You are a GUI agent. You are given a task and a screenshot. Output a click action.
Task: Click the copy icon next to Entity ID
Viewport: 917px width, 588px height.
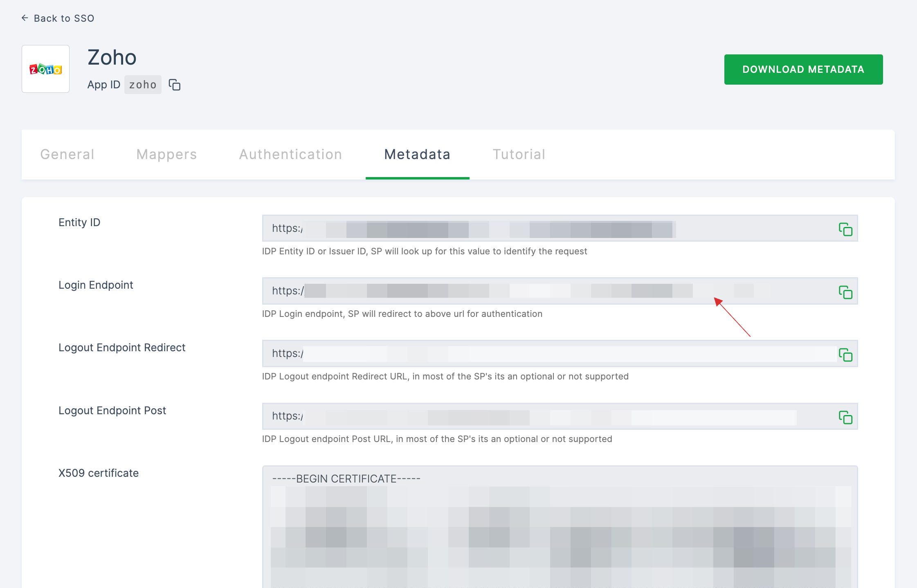pos(845,229)
